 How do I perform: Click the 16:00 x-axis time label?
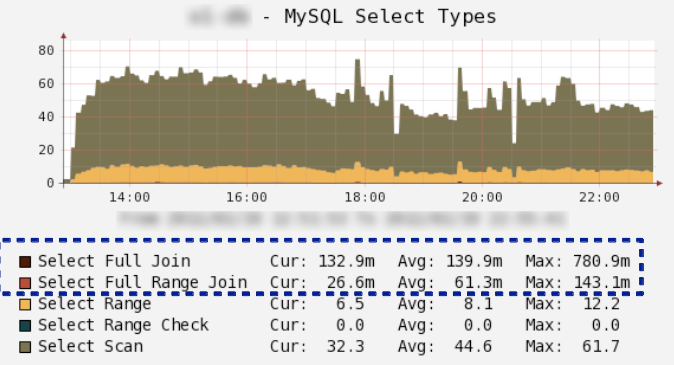pos(247,197)
